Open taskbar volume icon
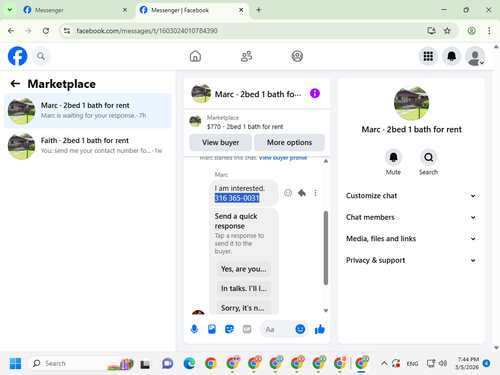This screenshot has width=500, height=375. pos(443,363)
